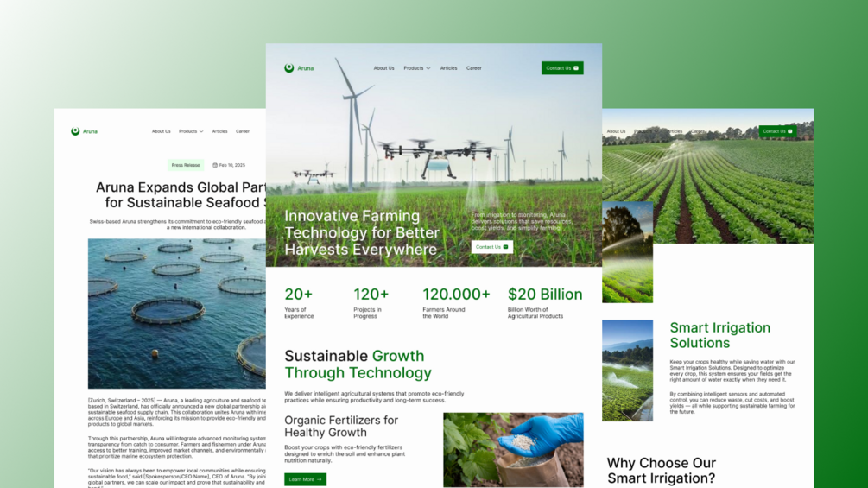The width and height of the screenshot is (868, 488).
Task: Click the sprinkler at sunset thumbnail
Action: point(627,252)
